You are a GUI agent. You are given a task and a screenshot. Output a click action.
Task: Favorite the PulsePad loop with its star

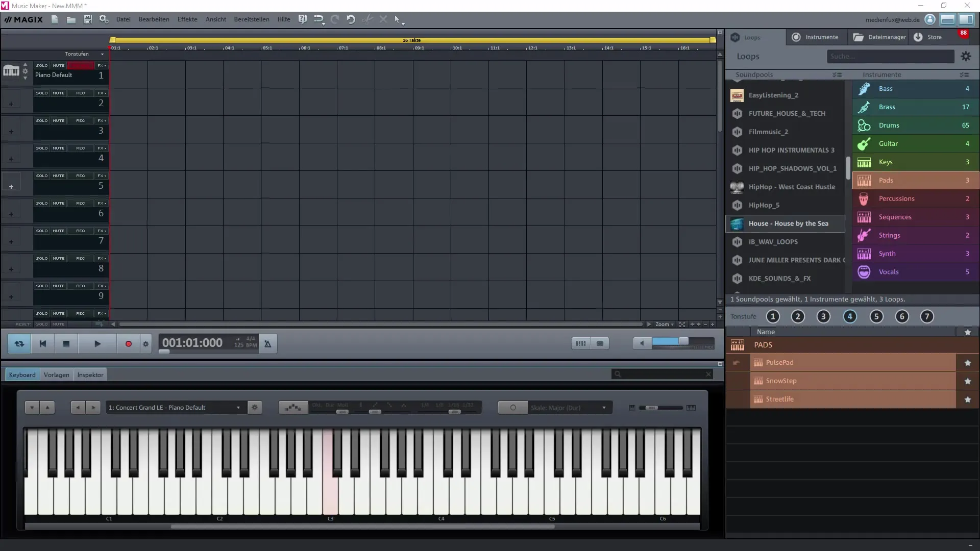coord(967,363)
